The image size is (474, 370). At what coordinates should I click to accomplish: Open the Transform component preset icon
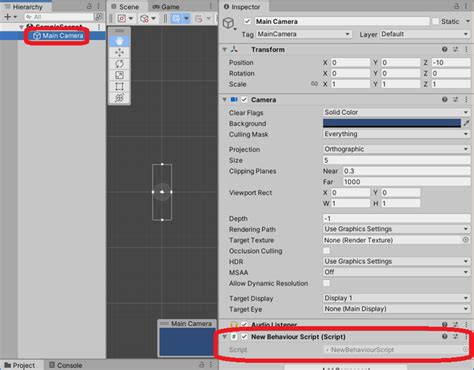click(456, 49)
